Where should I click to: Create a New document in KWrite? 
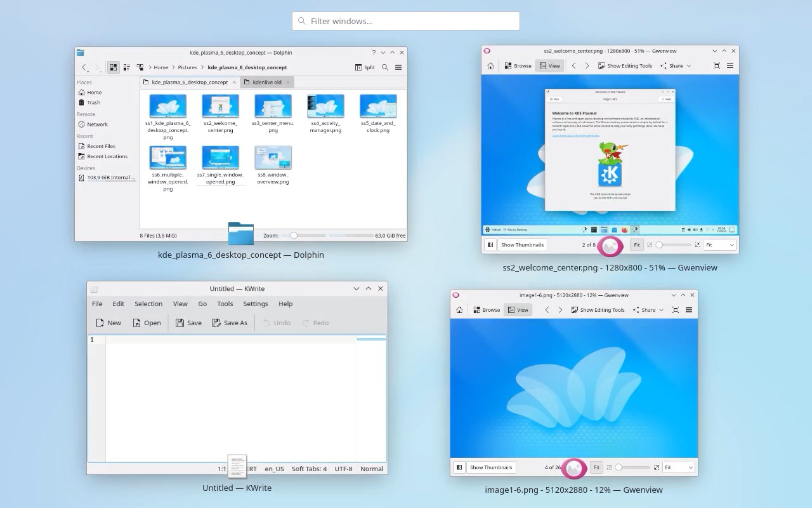(108, 323)
